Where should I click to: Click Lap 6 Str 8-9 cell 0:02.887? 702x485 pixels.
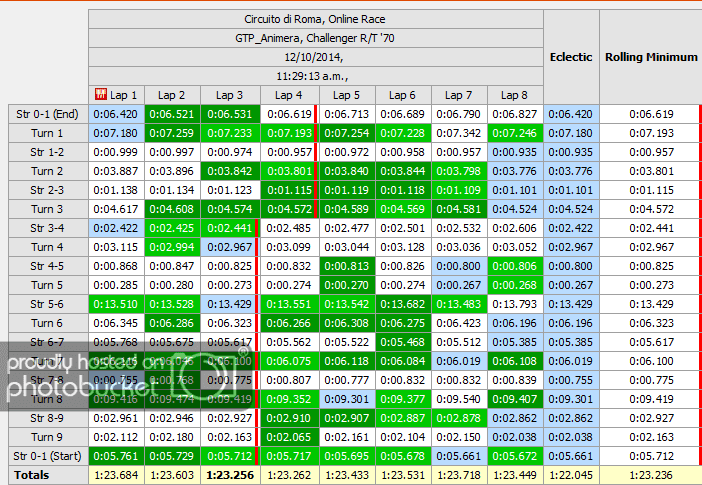[403, 418]
